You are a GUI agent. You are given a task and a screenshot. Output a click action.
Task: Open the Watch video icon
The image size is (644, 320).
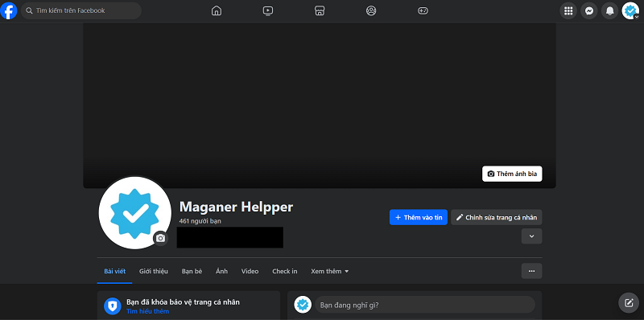[268, 10]
